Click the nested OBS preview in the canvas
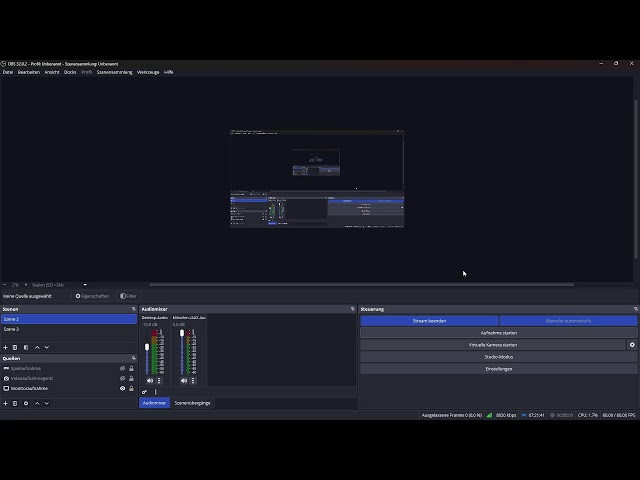Screen dimensions: 640x480 317,179
